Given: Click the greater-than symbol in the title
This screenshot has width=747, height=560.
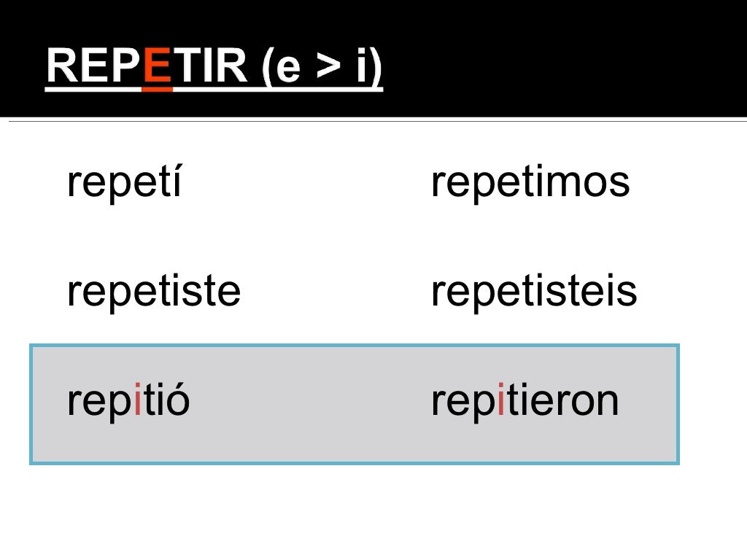Looking at the screenshot, I should coord(328,68).
